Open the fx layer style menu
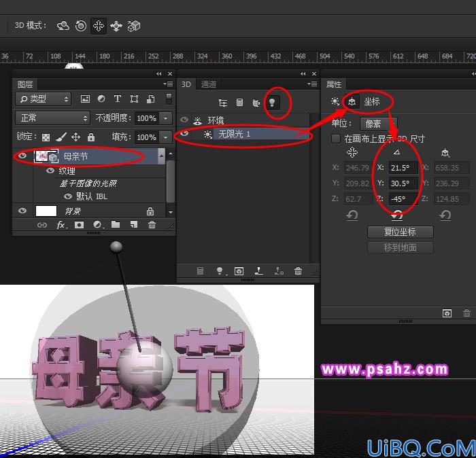 pos(61,225)
